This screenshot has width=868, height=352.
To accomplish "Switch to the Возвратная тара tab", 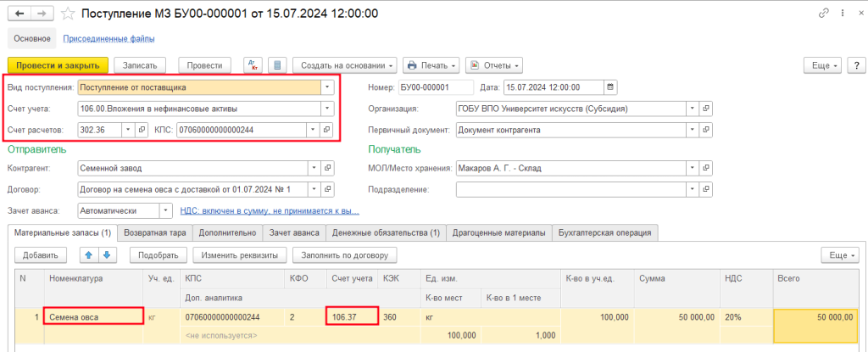I will click(156, 232).
